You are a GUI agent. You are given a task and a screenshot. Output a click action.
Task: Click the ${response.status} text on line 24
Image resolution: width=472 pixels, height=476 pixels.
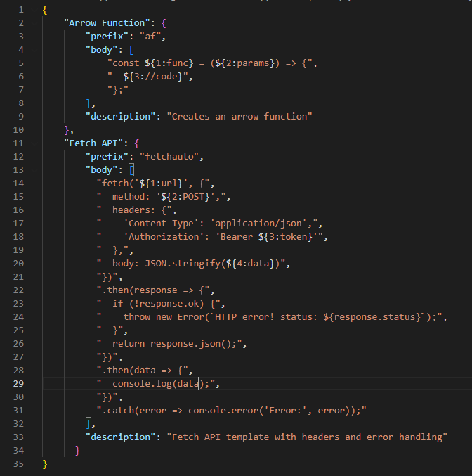[372, 317]
